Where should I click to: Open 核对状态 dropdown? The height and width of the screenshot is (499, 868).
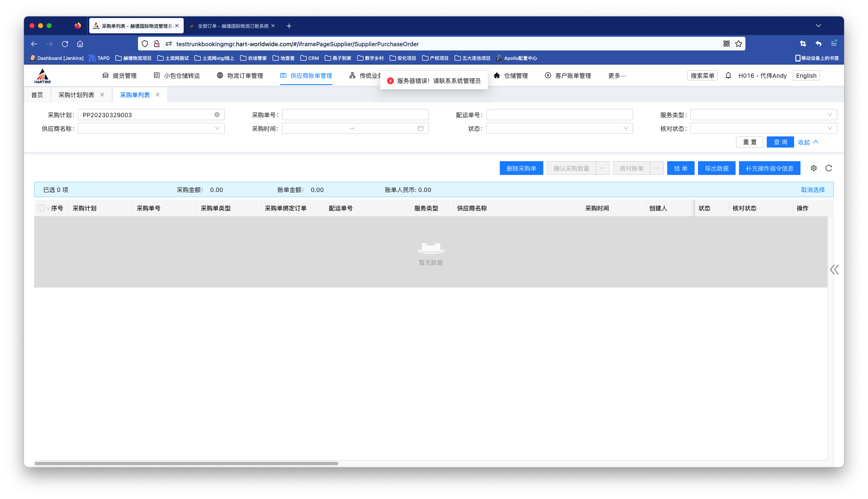pyautogui.click(x=763, y=128)
